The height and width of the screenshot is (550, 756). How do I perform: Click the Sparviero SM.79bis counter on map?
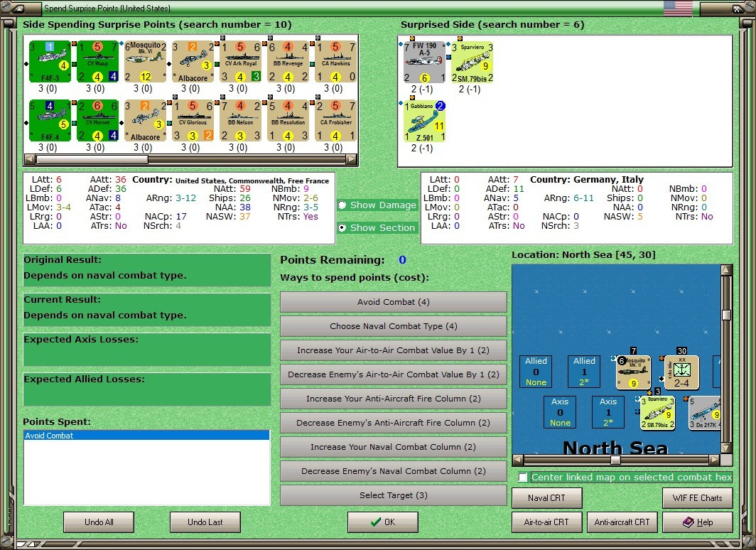coord(658,413)
